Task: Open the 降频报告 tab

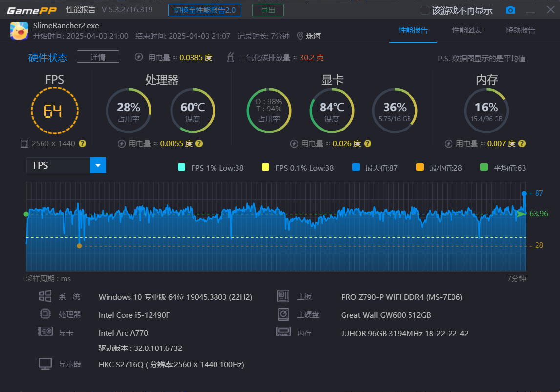Action: pos(520,30)
